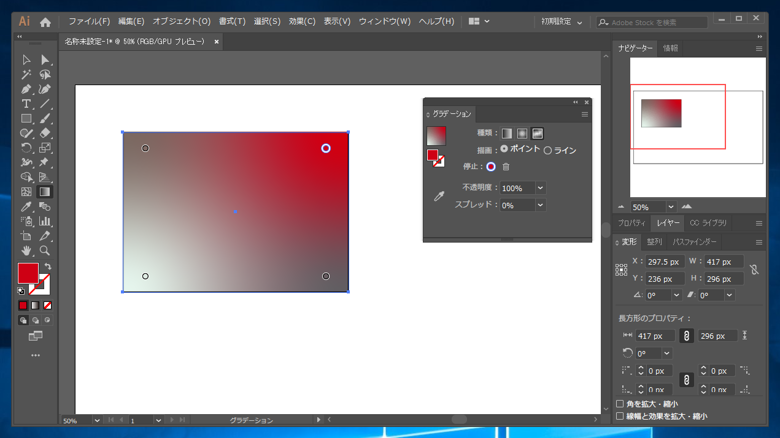Toggle constrain width and height proportions
Viewport: 780px width, 438px height.
tap(754, 270)
